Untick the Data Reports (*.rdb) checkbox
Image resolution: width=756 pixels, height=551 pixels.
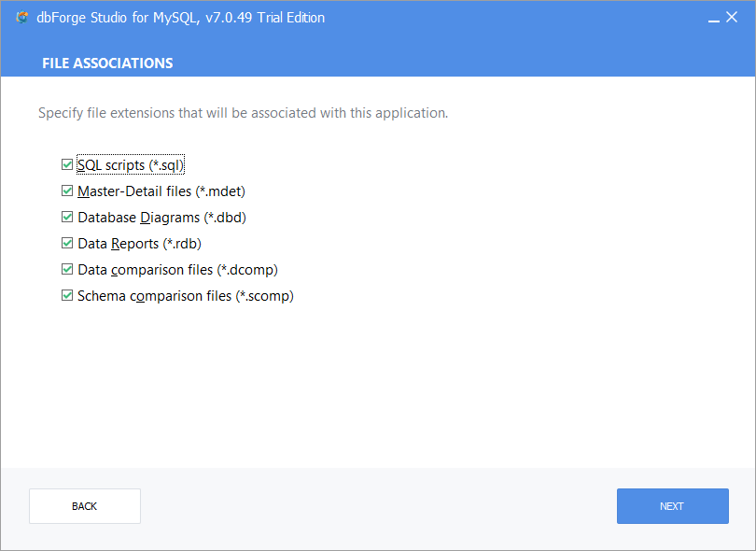pyautogui.click(x=67, y=243)
